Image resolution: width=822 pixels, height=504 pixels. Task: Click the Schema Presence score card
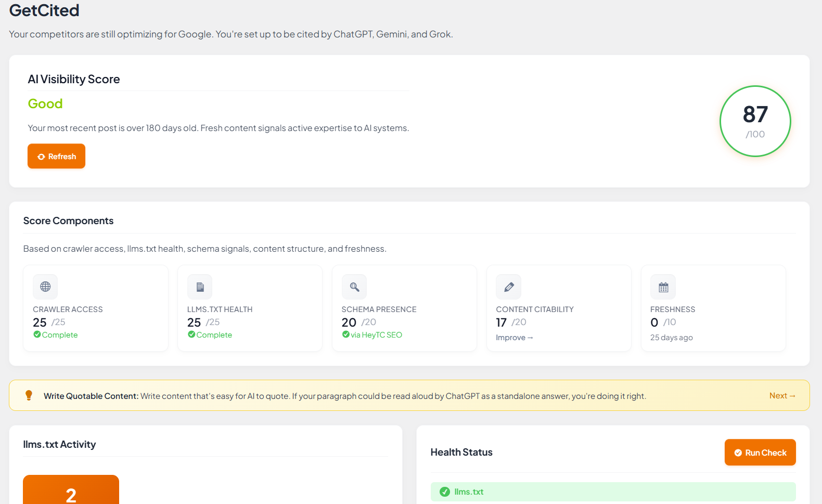coord(404,308)
